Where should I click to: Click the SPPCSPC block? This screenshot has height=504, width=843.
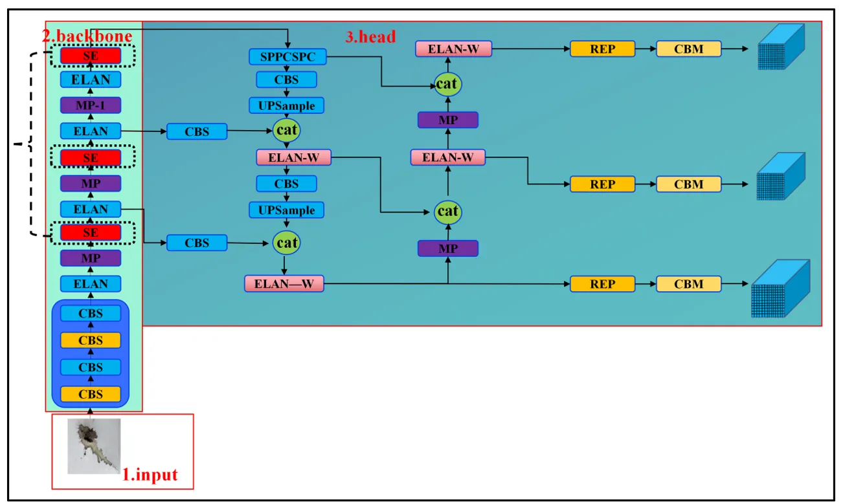coord(287,57)
